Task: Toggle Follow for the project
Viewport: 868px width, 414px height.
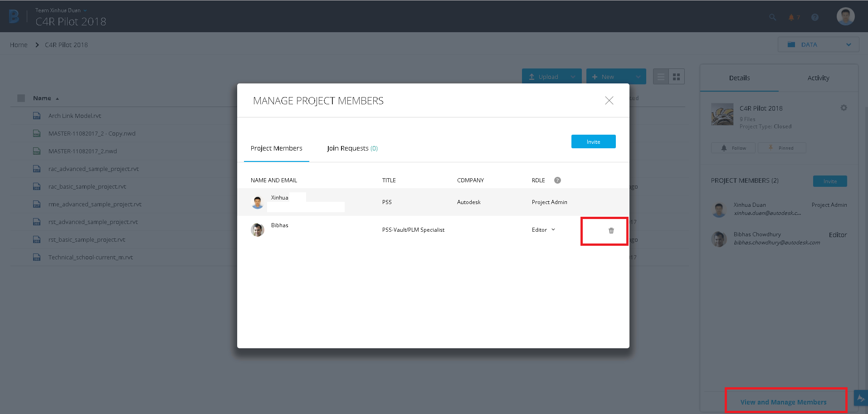Action: [733, 148]
